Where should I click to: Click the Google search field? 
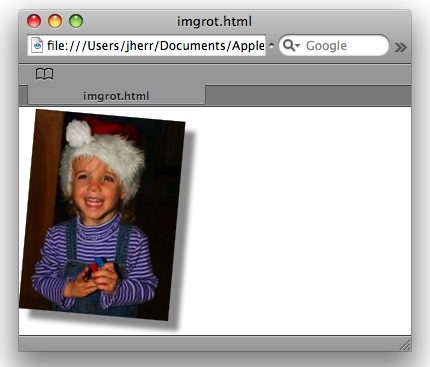point(334,45)
